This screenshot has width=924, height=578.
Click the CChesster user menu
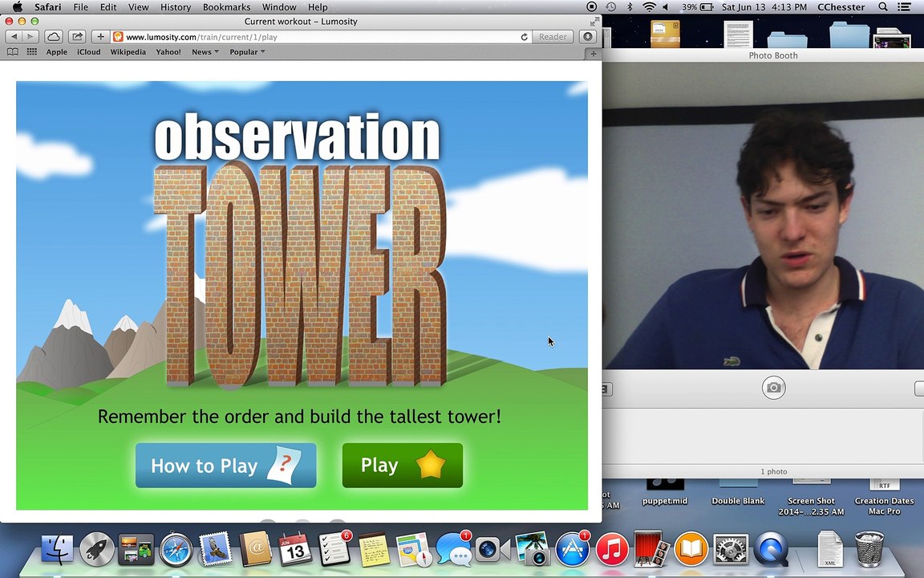coord(841,7)
